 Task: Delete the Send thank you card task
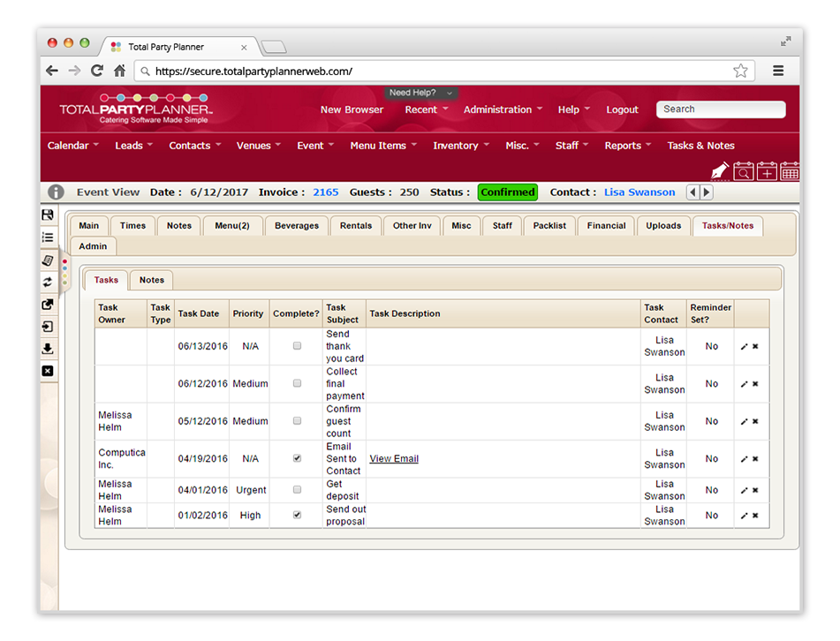[755, 346]
